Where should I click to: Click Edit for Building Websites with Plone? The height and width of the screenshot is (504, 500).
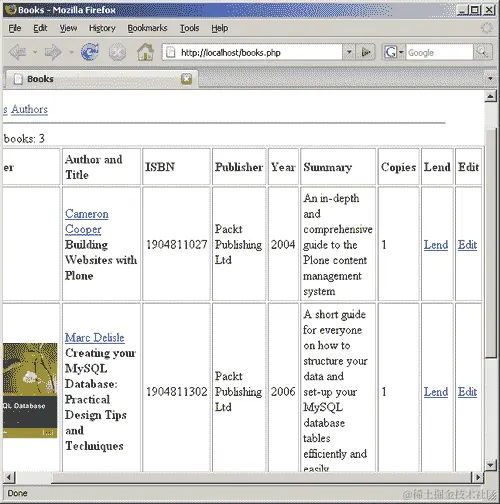pos(467,245)
